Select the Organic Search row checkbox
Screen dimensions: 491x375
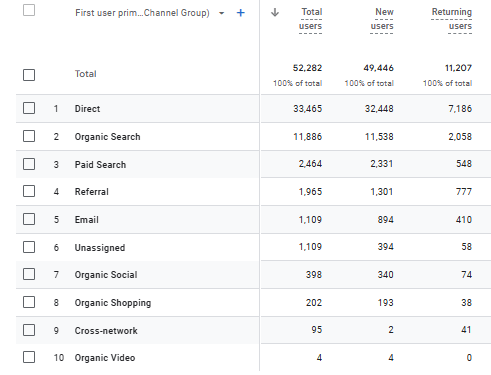(29, 136)
